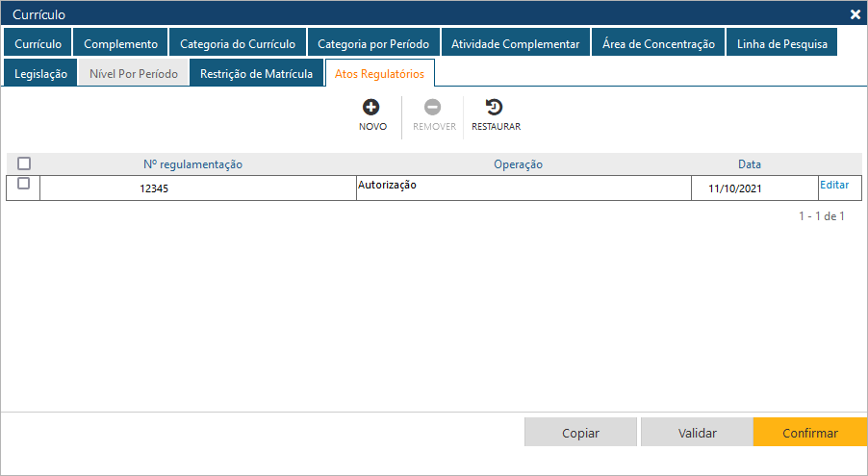Click the Remover minus icon
This screenshot has width=868, height=476.
433,108
